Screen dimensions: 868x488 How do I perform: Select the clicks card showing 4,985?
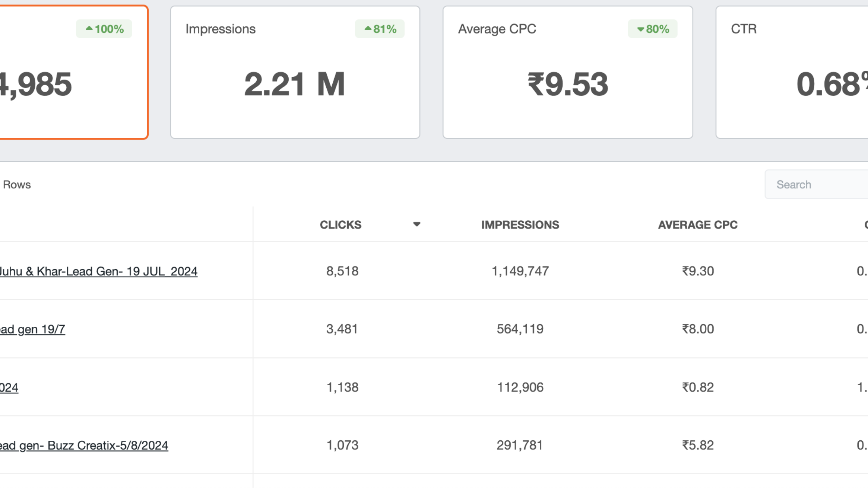[x=73, y=72]
